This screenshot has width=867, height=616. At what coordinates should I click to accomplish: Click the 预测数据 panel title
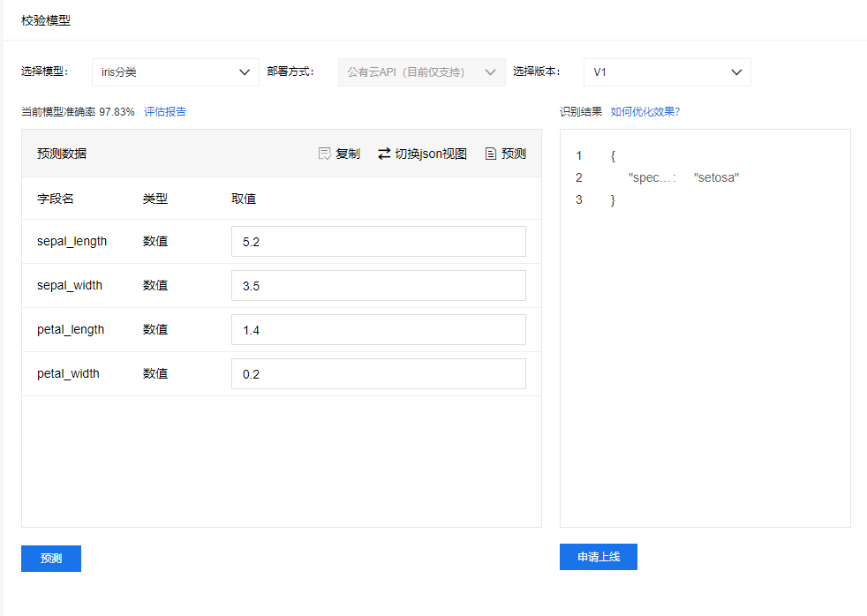pos(62,154)
